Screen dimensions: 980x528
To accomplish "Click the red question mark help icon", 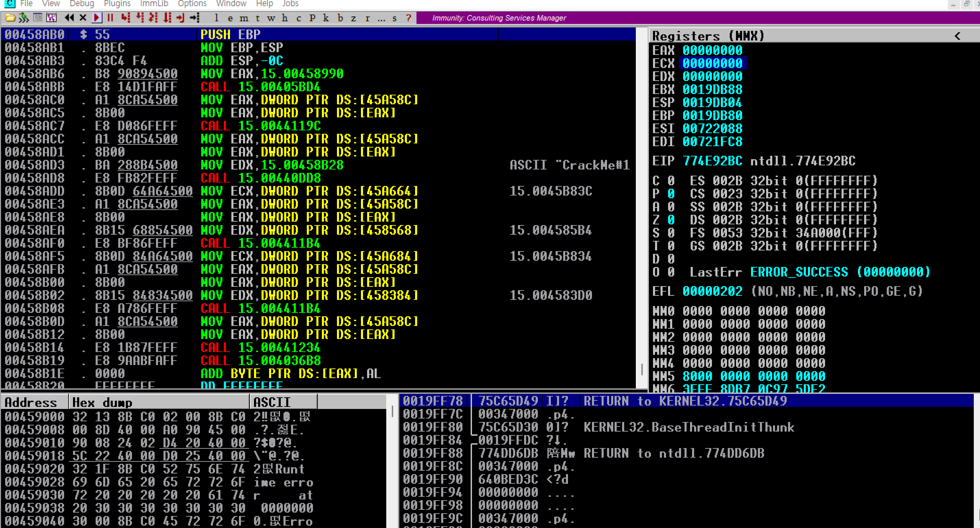I will (x=408, y=18).
